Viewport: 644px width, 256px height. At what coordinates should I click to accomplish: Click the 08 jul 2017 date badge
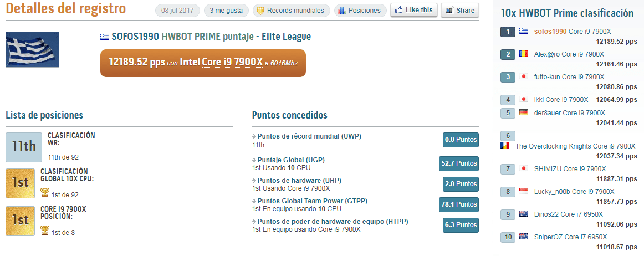click(177, 11)
